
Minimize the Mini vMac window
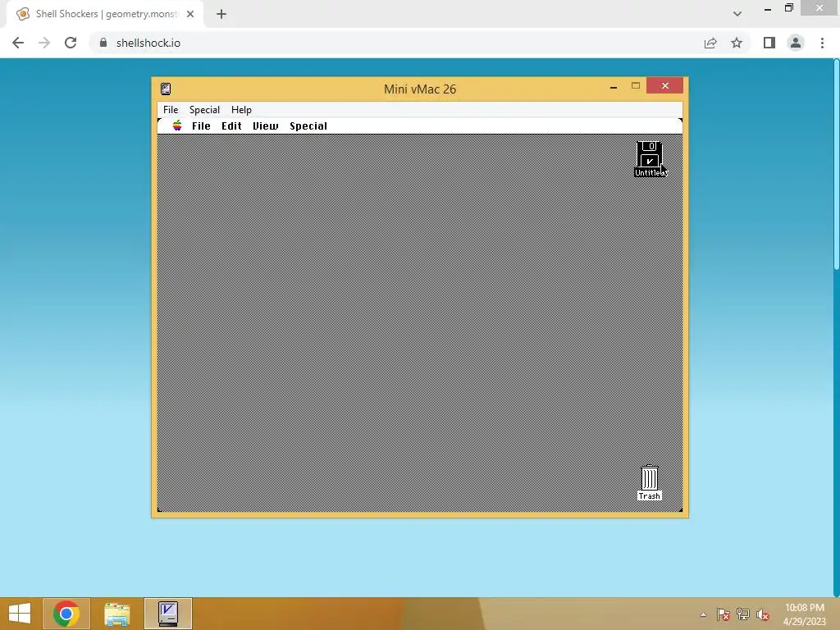614,86
